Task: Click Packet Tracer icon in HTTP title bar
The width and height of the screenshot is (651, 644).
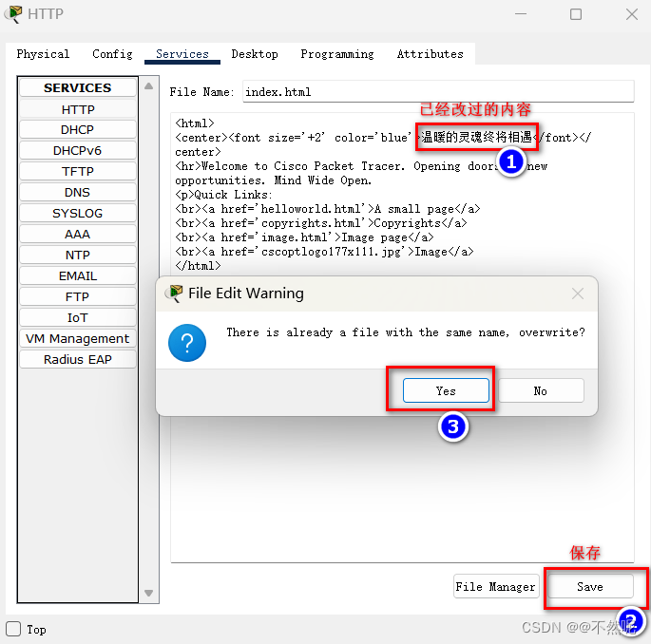Action: pos(13,14)
